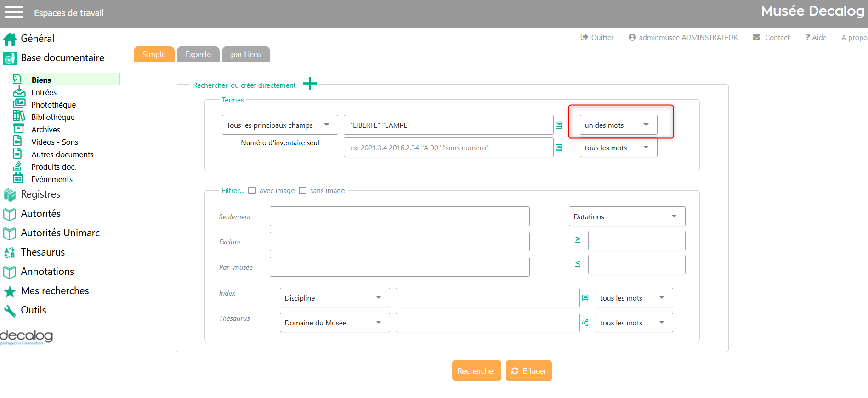Click the Annotations book icon
This screenshot has height=398, width=868.
click(x=10, y=272)
